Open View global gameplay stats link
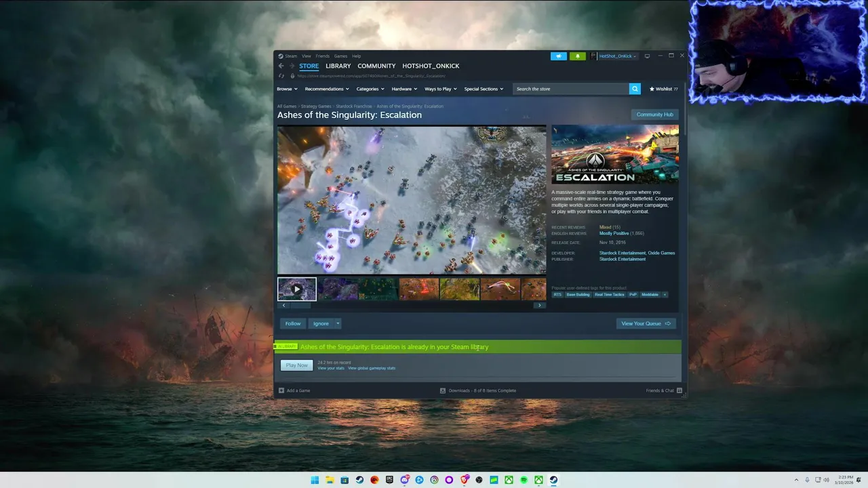The width and height of the screenshot is (868, 488). (372, 368)
